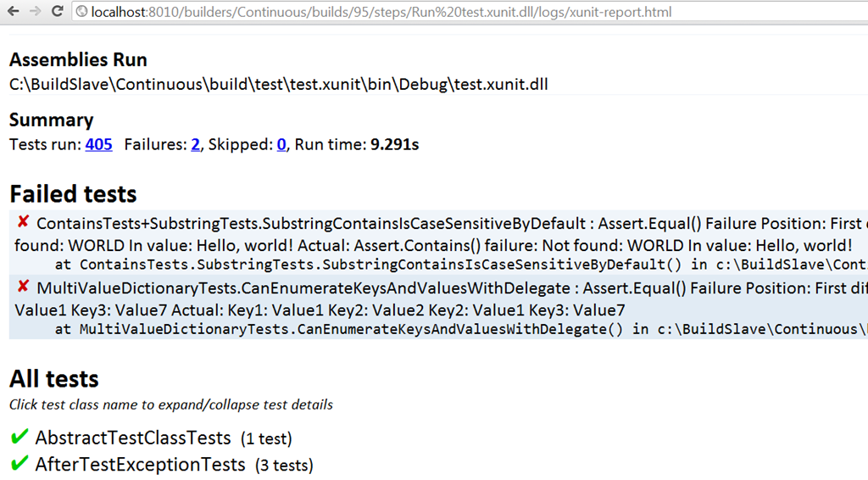Viewport: 868px width, 480px height.
Task: Click the CanEnumerateKeysAndValuesWithDelegate failed test title
Action: [303, 288]
